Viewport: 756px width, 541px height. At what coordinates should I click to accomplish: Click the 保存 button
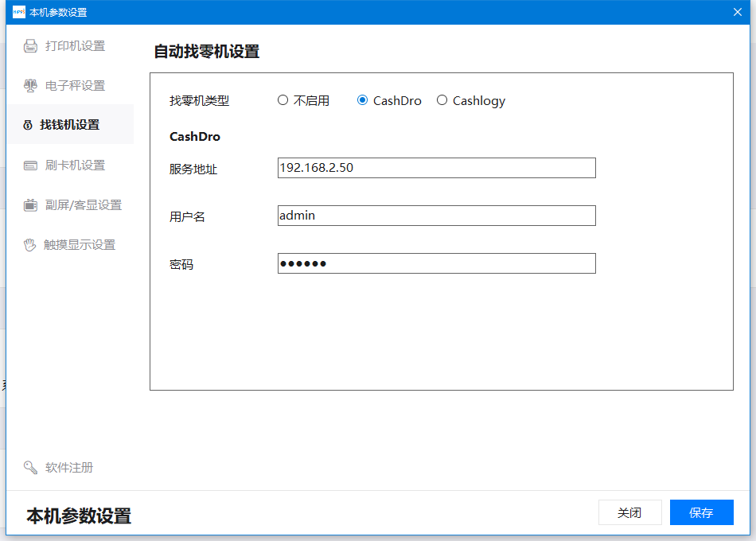click(x=702, y=512)
